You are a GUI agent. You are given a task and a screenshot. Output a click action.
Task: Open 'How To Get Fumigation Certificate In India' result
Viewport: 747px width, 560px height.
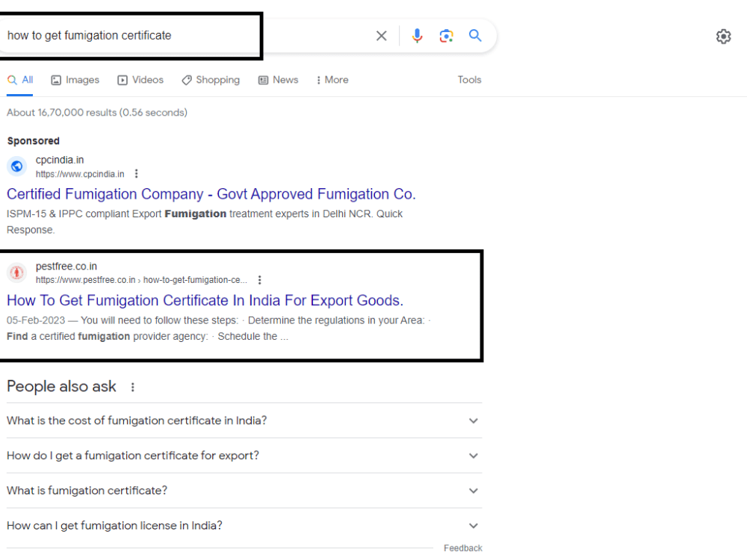click(x=205, y=300)
